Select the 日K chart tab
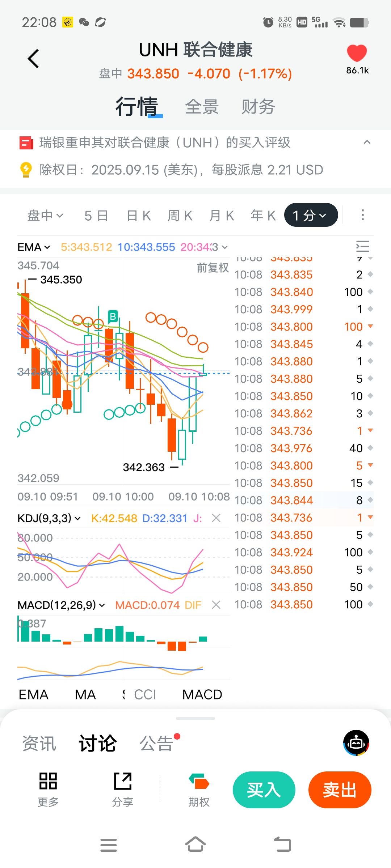This screenshot has width=391, height=868. coord(139,216)
